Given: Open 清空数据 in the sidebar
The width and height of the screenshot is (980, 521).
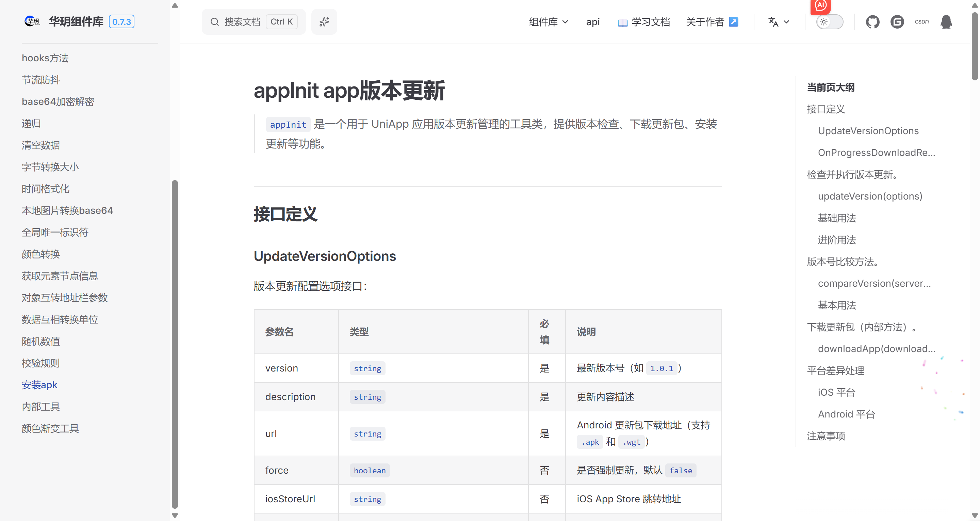Looking at the screenshot, I should tap(41, 145).
